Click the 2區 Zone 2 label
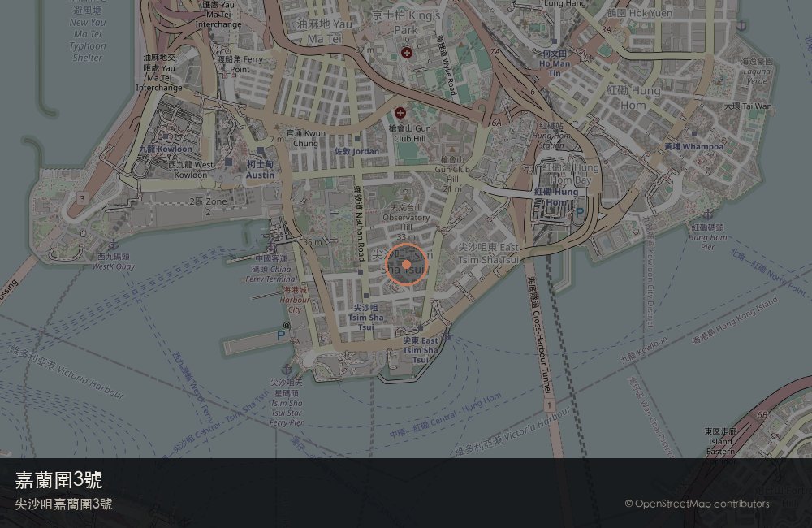The image size is (812, 528). click(208, 206)
